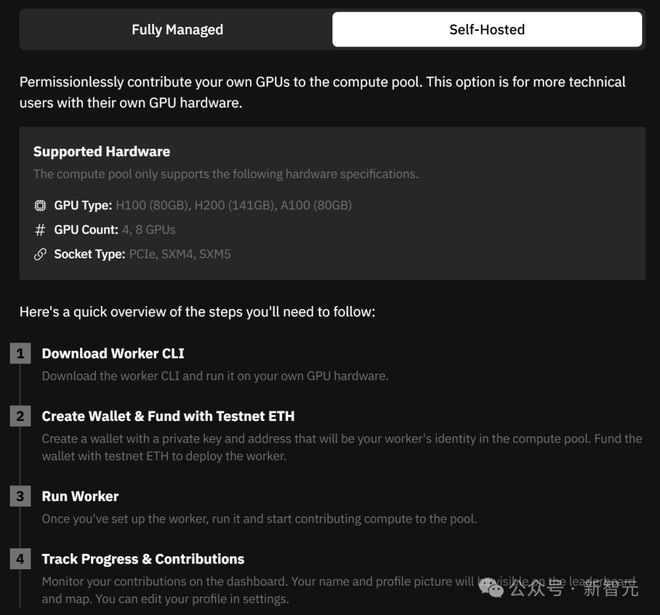This screenshot has width=660, height=615.
Task: Click the WeChat logo watermark icon
Action: pos(491,588)
